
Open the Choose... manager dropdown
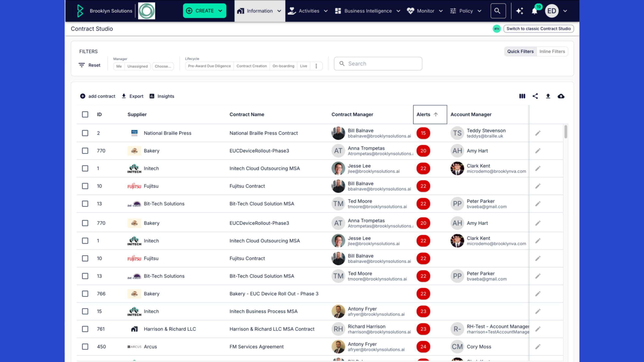click(163, 66)
